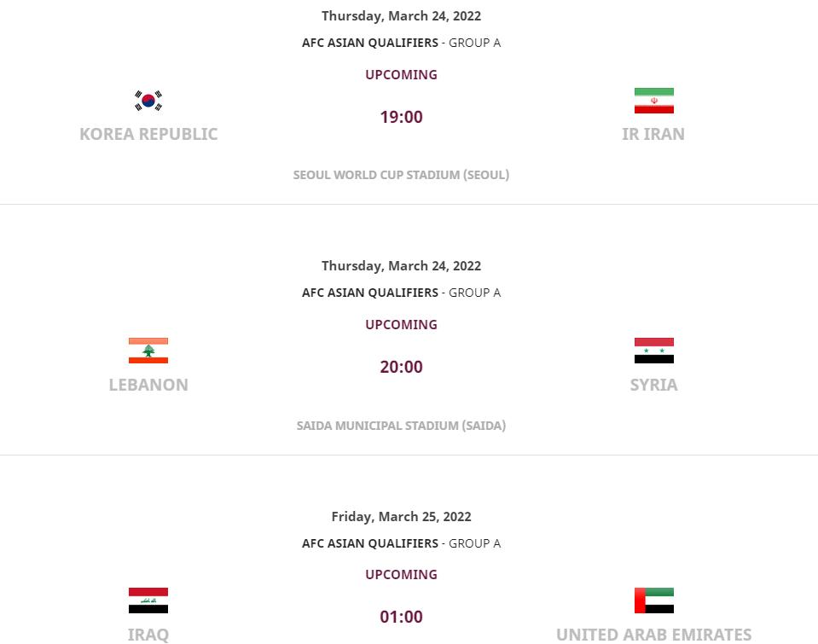Select the Syria team name
818x644 pixels.
point(653,385)
